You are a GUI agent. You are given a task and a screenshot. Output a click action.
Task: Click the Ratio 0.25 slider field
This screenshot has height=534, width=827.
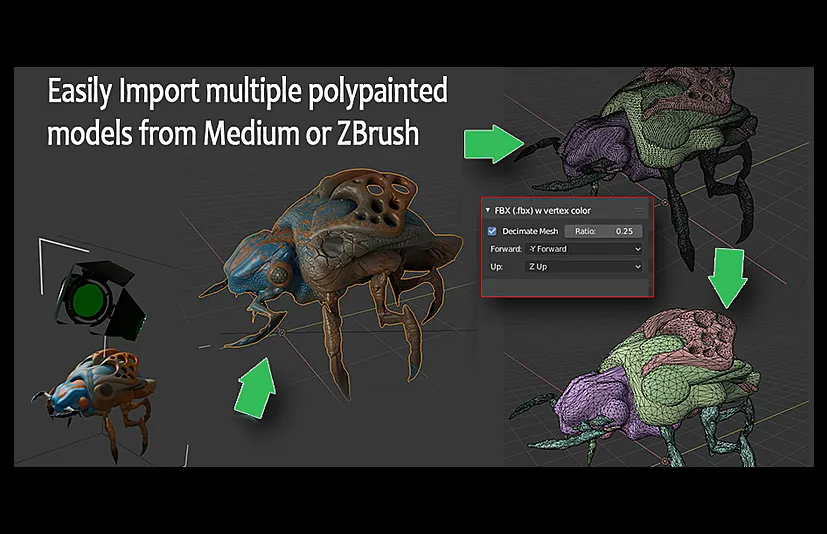603,231
